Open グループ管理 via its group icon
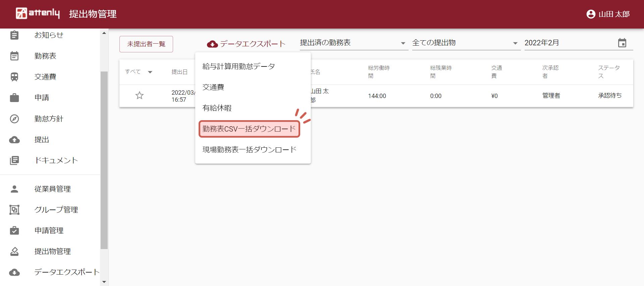Screen dimensions: 644x286 (x=14, y=210)
